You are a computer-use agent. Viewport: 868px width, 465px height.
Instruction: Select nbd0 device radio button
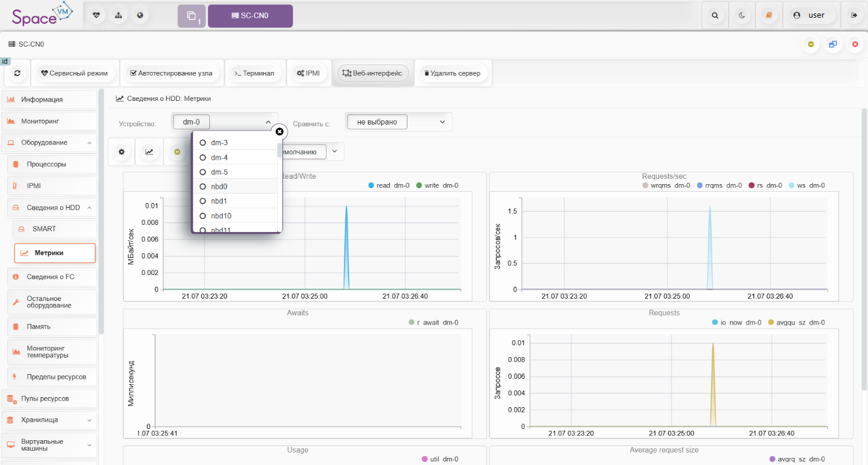[x=203, y=186]
